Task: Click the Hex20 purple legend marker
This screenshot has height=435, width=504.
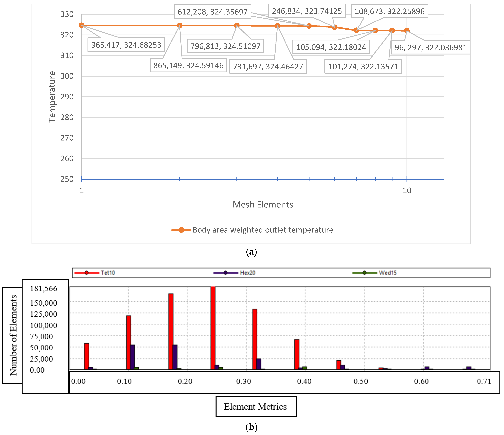Action: (225, 273)
